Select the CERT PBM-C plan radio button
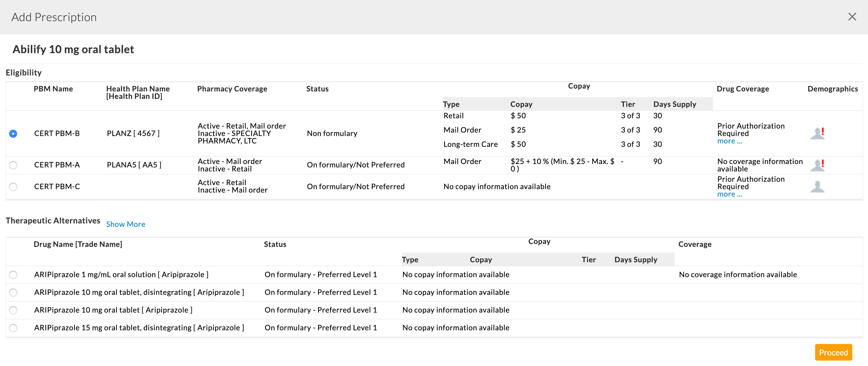868x366 pixels. (x=13, y=187)
